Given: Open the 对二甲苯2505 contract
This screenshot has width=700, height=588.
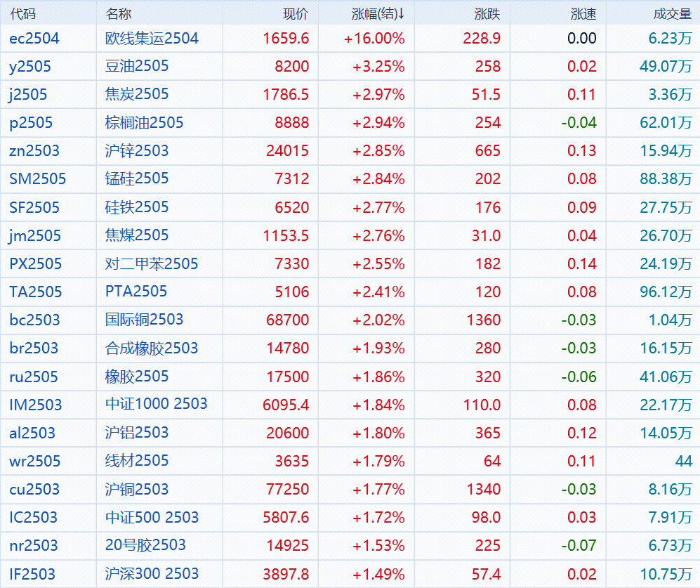Looking at the screenshot, I should tap(152, 264).
